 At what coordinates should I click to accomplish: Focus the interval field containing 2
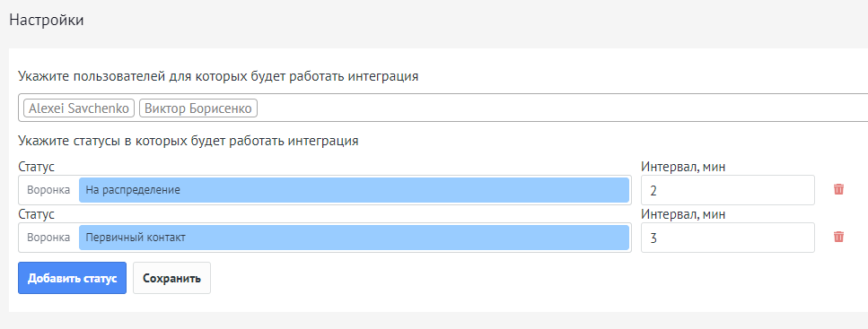[x=727, y=190]
